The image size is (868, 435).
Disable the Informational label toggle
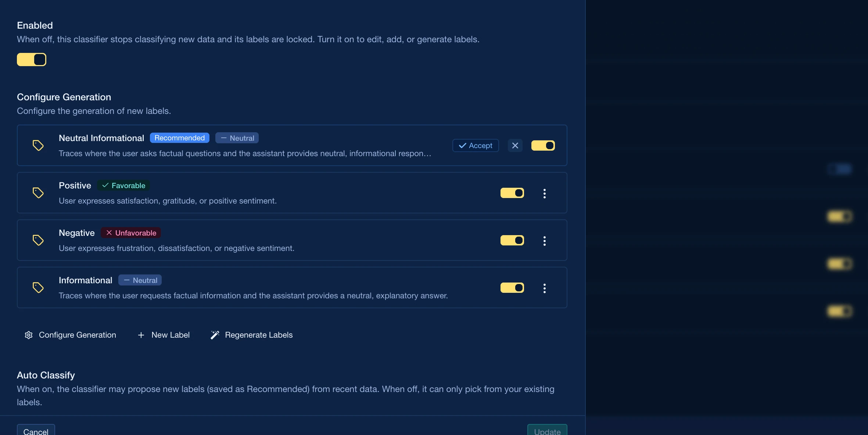coord(512,288)
